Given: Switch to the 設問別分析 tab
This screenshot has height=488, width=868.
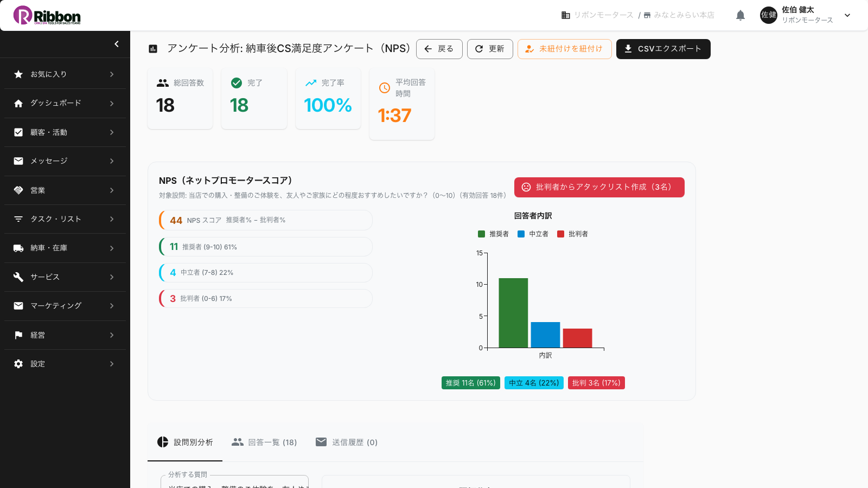Looking at the screenshot, I should (185, 442).
